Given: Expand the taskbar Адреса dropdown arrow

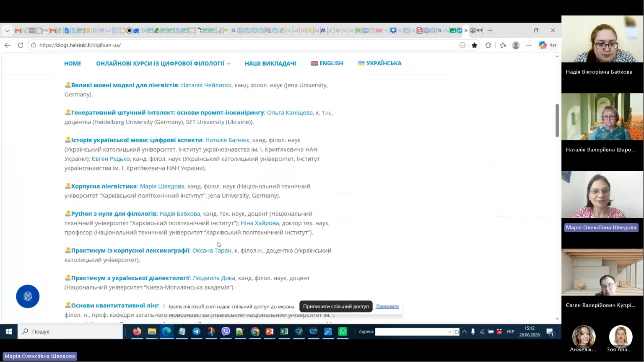Looking at the screenshot, I should point(450,332).
